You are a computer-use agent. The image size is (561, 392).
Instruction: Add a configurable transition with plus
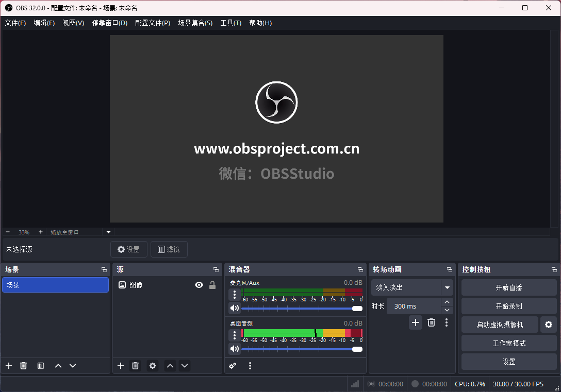point(416,322)
